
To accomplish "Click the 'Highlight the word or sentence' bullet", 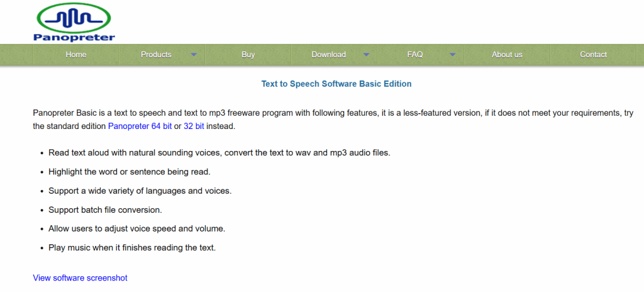I will coord(130,172).
